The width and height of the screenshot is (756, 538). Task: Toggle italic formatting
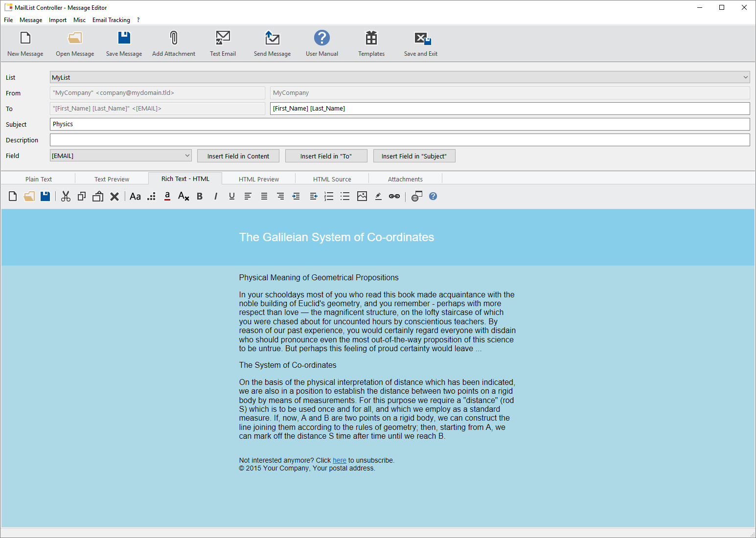(x=216, y=196)
